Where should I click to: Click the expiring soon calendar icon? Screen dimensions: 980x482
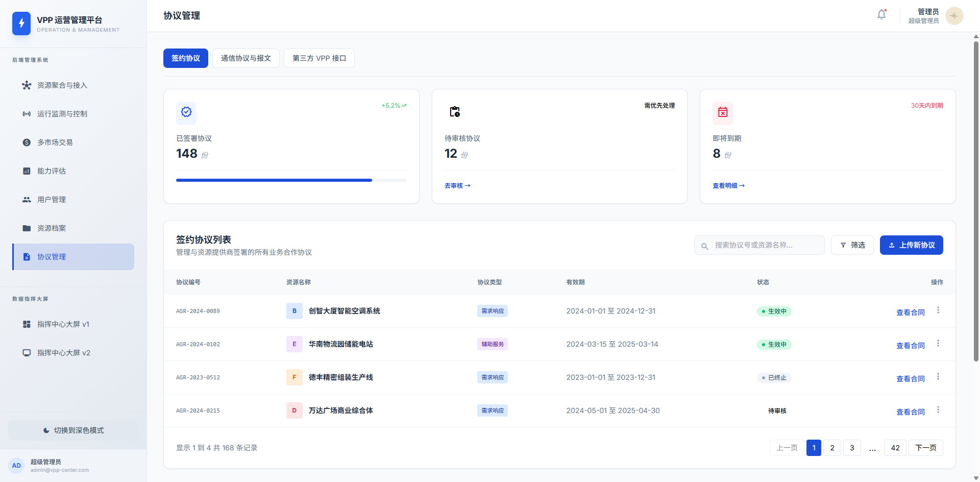723,112
